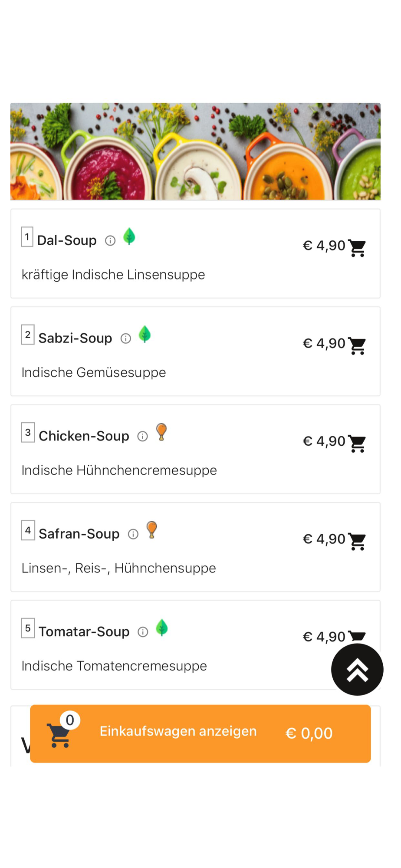Add Chicken-Soup to cart via cart icon
Image resolution: width=401 pixels, height=868 pixels.
(x=357, y=443)
